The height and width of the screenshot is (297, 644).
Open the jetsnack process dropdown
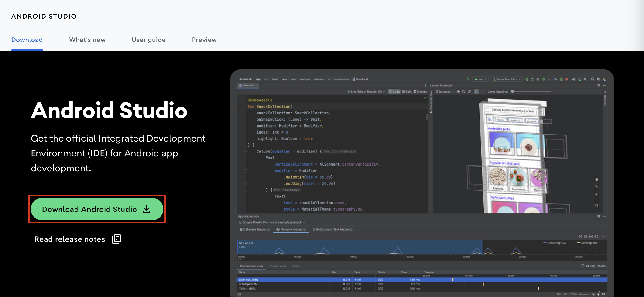tap(445, 92)
